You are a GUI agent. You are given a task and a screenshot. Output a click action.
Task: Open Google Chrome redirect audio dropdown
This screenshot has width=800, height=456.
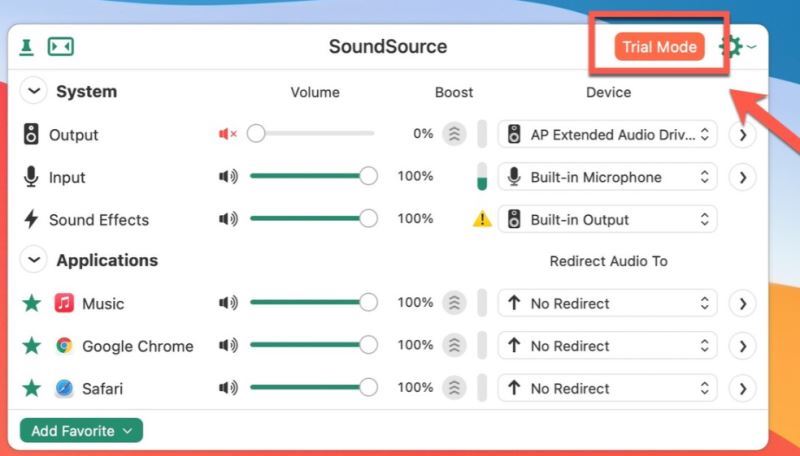608,345
